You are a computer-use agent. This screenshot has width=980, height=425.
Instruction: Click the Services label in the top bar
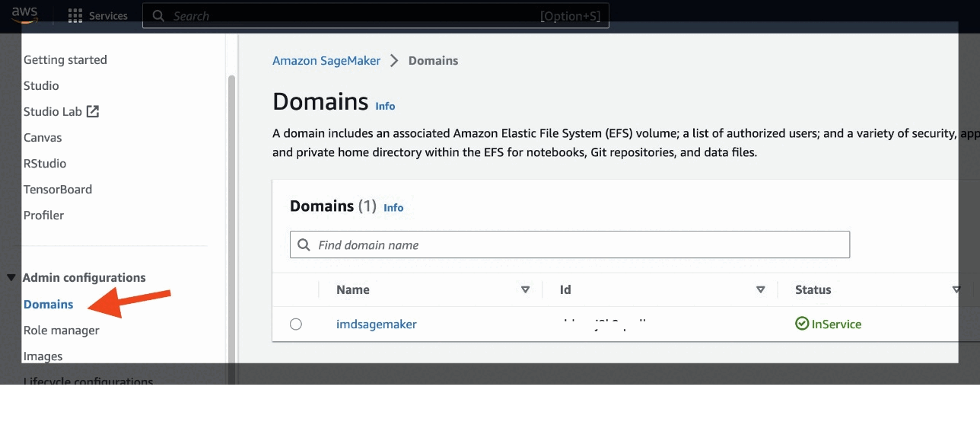click(108, 16)
